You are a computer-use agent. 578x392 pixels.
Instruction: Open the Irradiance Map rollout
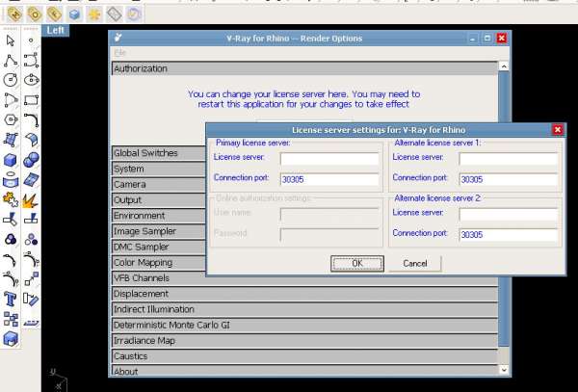304,340
